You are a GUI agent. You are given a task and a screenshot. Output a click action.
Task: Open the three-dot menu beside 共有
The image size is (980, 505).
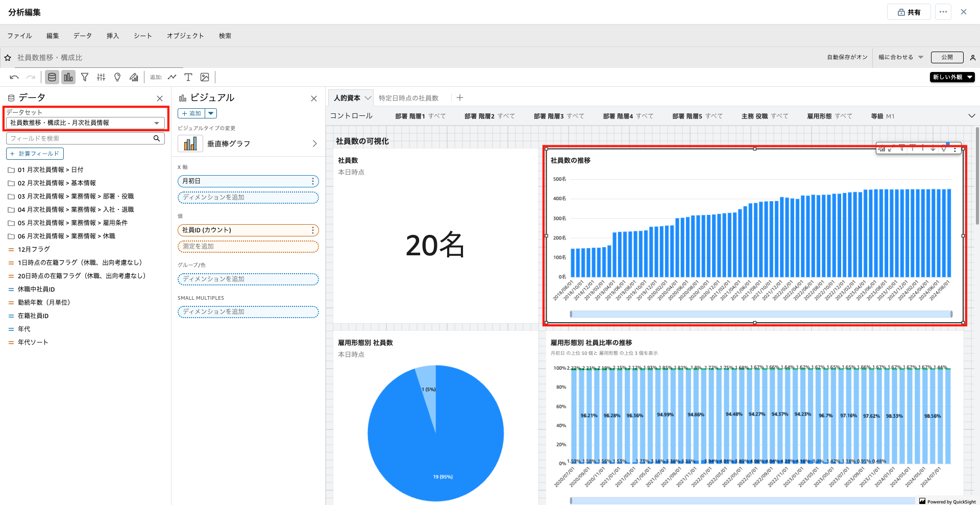[x=943, y=12]
